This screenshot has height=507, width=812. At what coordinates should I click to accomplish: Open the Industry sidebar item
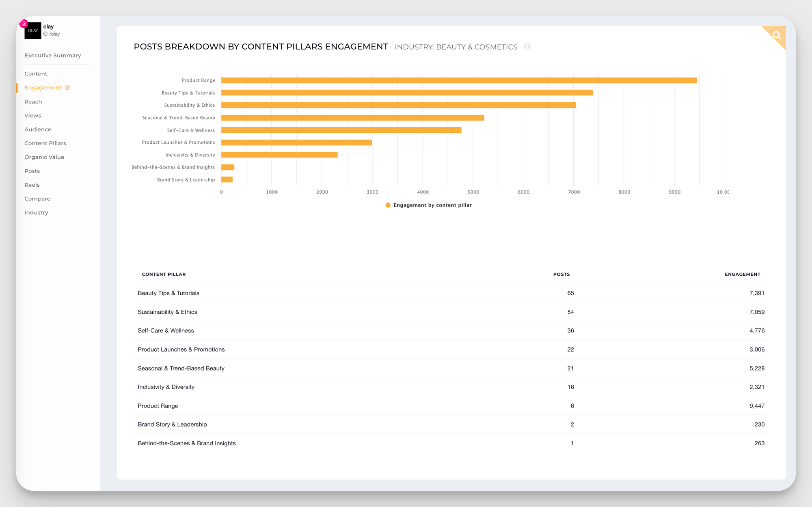36,212
